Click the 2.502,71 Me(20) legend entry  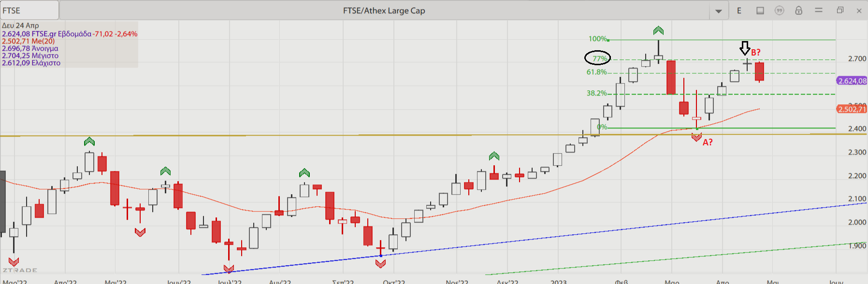(x=29, y=41)
